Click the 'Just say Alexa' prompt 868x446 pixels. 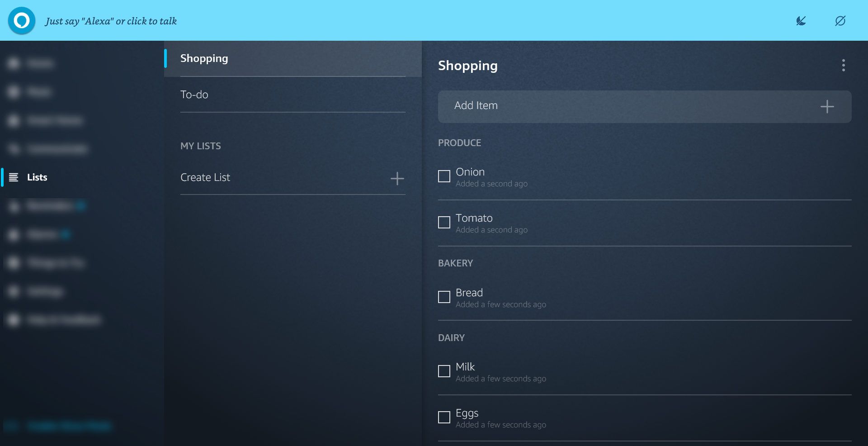(x=111, y=21)
